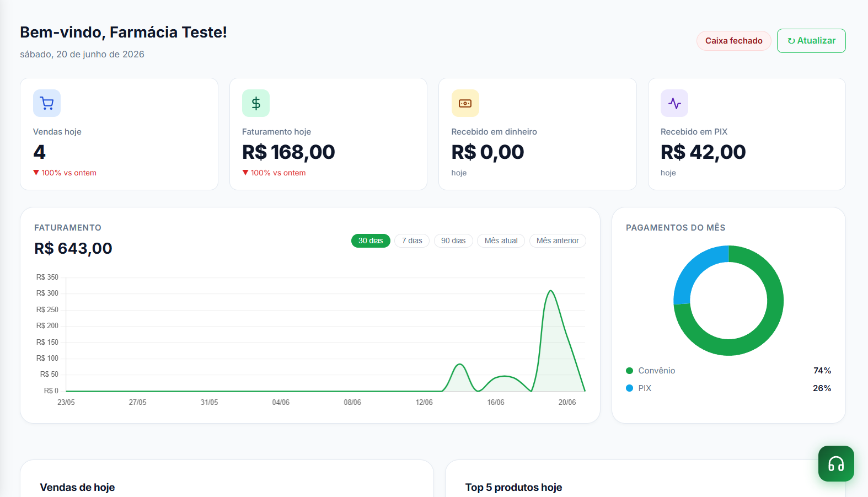Image resolution: width=868 pixels, height=497 pixels.
Task: Click the R$ 0,00 dinheiro value
Action: [487, 152]
